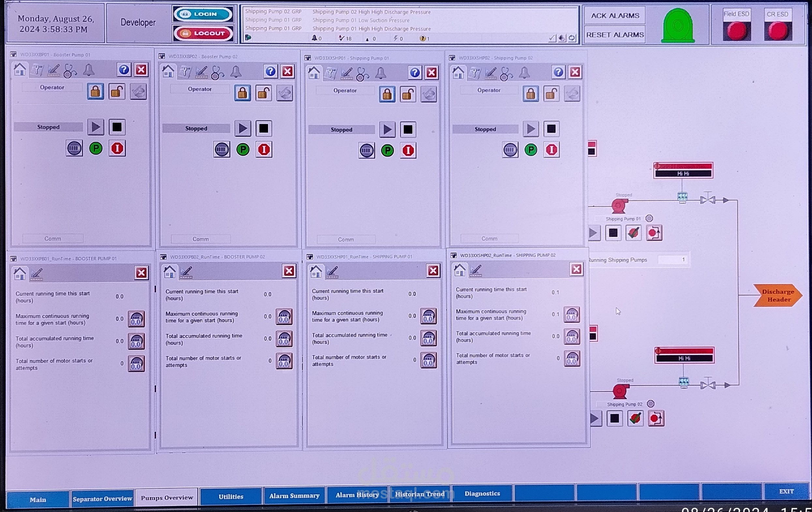Image resolution: width=812 pixels, height=512 pixels.
Task: Click the LOGOUT button
Action: click(x=203, y=33)
